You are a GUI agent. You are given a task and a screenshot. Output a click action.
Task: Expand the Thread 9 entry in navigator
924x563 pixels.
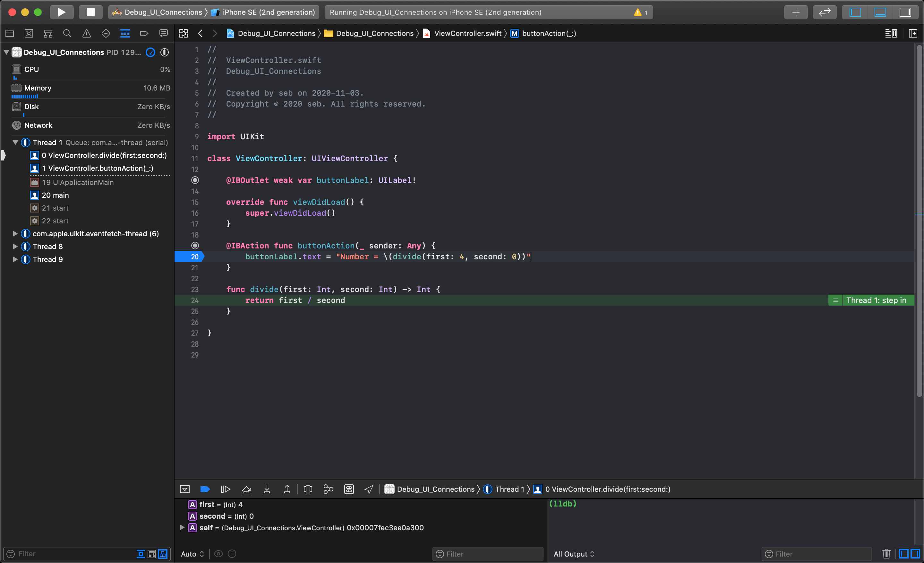14,259
